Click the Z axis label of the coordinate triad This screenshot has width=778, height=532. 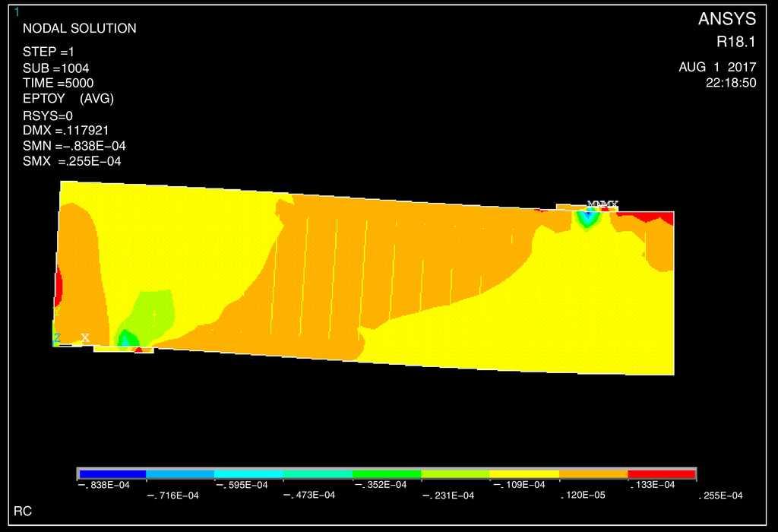(x=56, y=337)
